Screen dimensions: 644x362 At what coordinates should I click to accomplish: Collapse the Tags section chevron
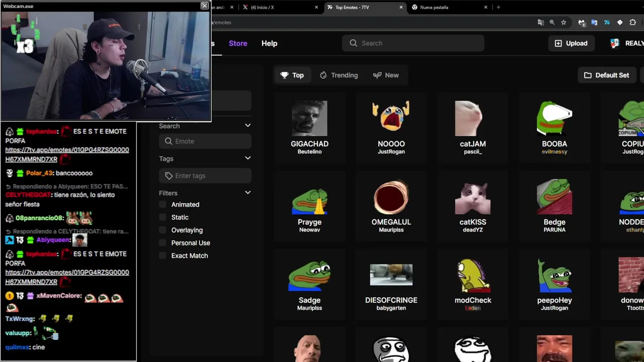pyautogui.click(x=248, y=158)
